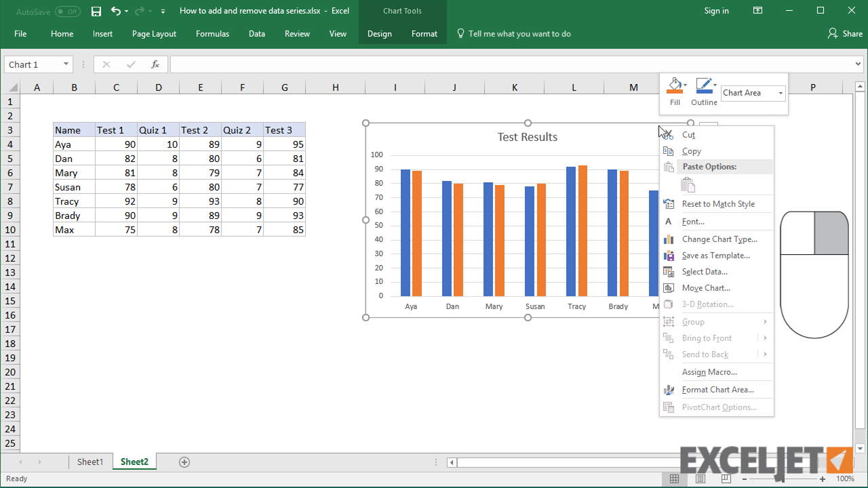Click inside the formula bar
Viewport: 868px width, 488px height.
click(511, 64)
